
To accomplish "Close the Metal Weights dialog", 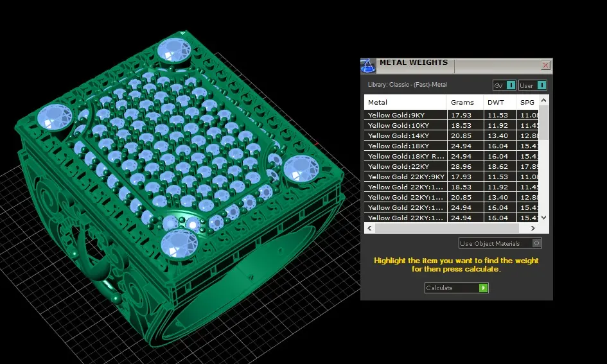I will (545, 65).
